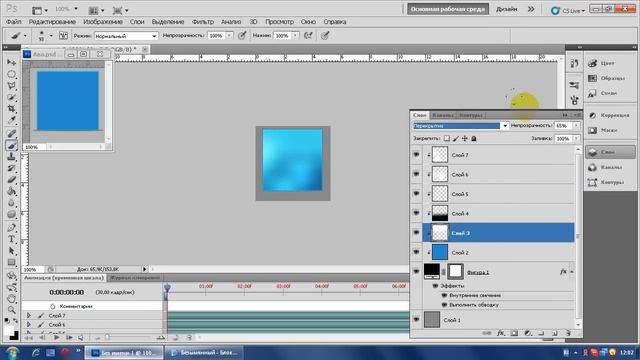Enable airbrush mode in options bar
Viewport: 640px width, 360px height.
coord(308,36)
